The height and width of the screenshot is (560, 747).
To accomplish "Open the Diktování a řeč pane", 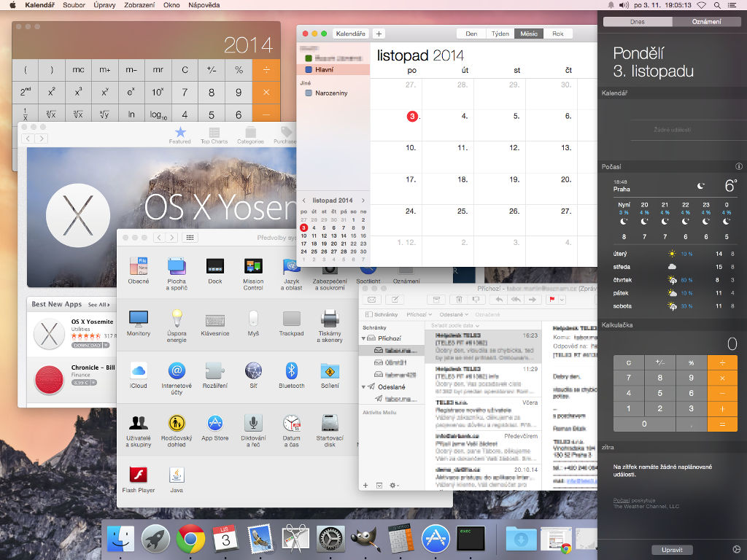I will pos(253,430).
